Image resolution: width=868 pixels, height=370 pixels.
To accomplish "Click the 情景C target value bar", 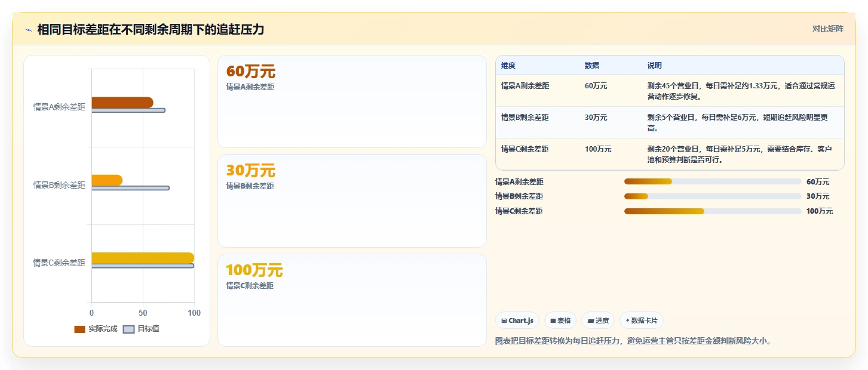I will coord(143,266).
